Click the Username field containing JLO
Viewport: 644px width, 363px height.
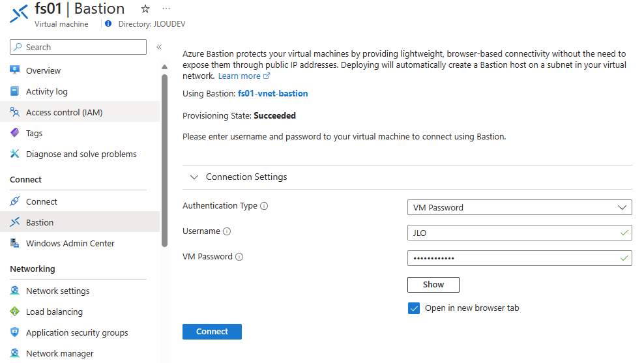pyautogui.click(x=520, y=233)
